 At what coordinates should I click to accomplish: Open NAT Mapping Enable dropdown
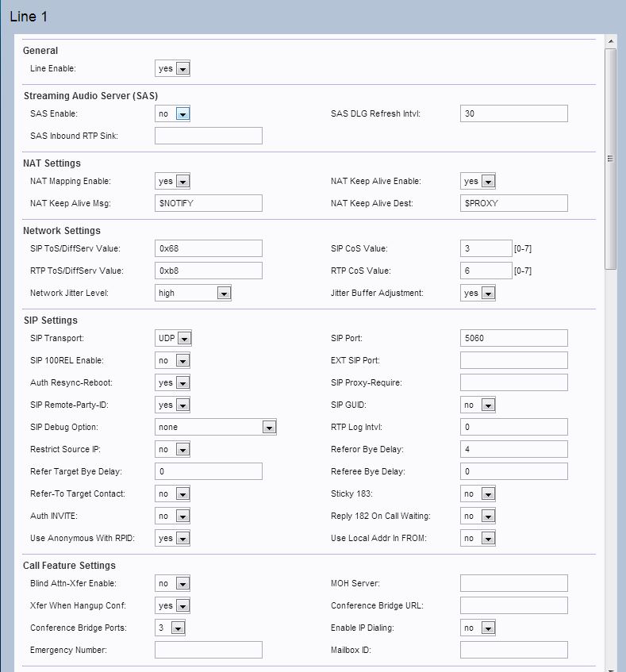[172, 182]
